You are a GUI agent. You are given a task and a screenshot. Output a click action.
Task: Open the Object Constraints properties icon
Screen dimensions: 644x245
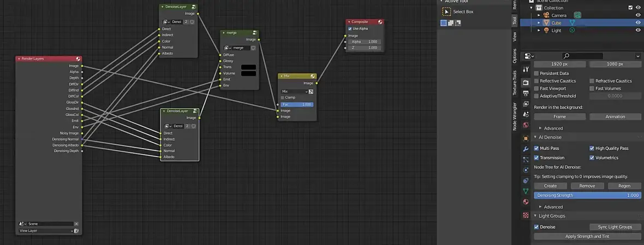coord(526,181)
